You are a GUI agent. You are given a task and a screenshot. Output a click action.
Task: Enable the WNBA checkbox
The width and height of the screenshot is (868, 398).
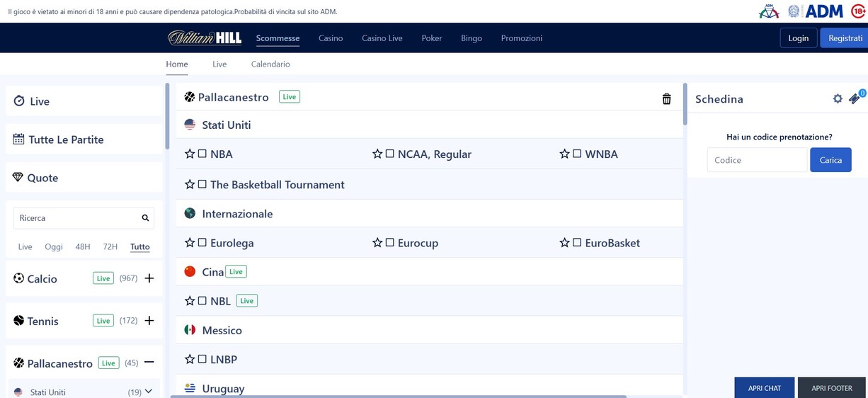click(x=578, y=154)
